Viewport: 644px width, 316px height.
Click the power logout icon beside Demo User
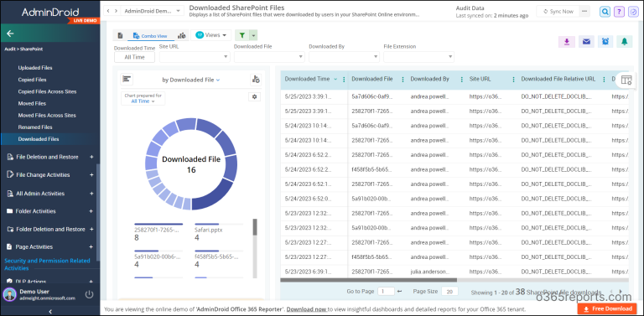pos(89,294)
